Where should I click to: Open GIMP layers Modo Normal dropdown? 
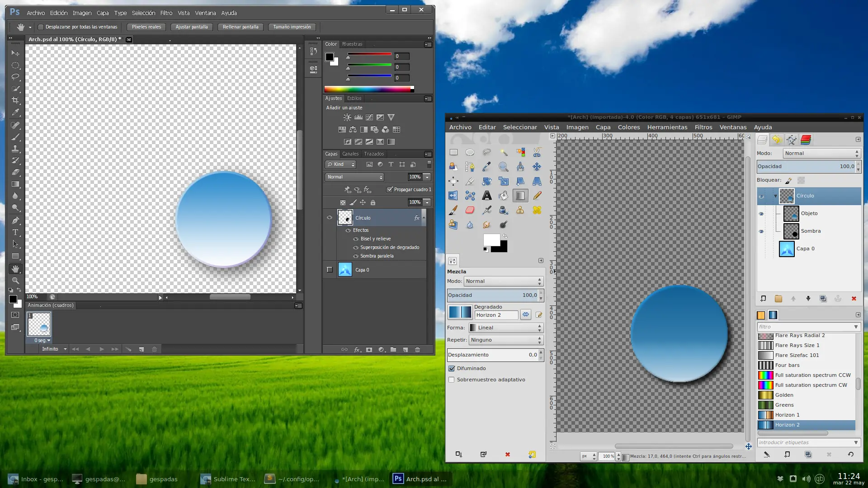(x=821, y=153)
